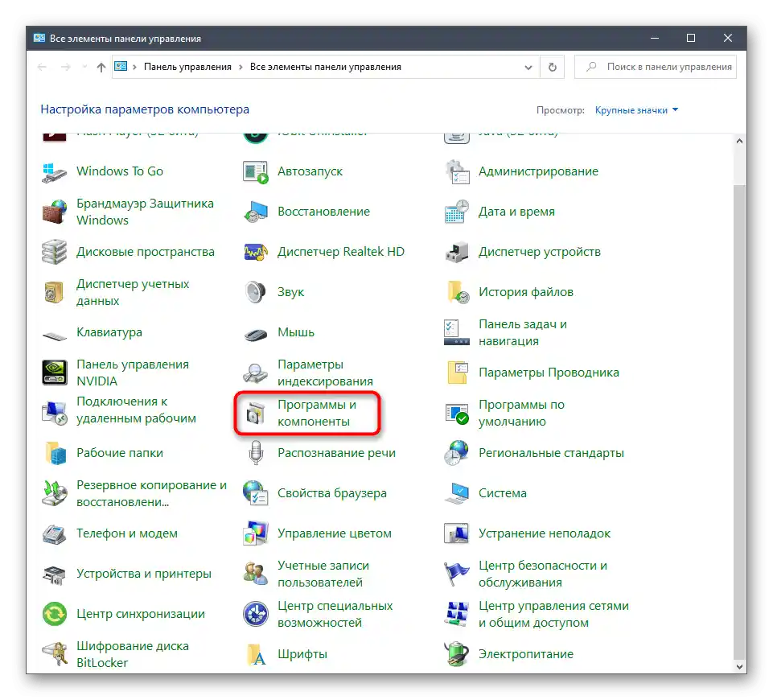Open Центр управления сетями и общим доступом
The width and height of the screenshot is (773, 700).
click(x=553, y=614)
